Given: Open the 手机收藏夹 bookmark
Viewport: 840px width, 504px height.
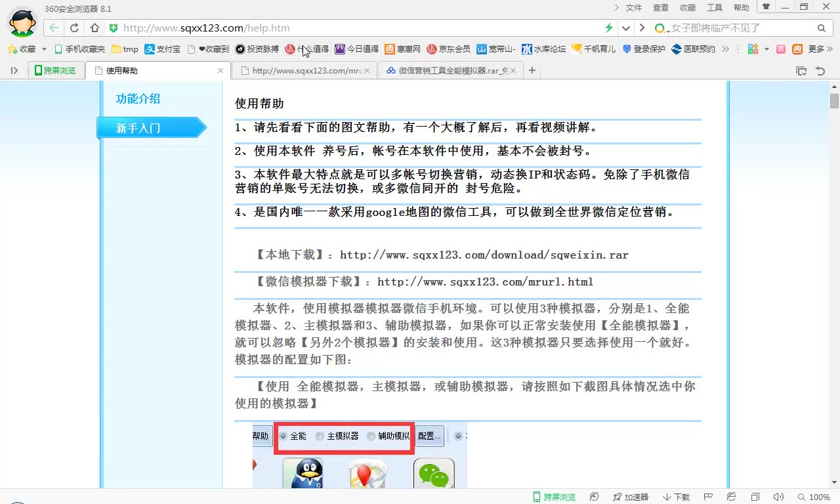Looking at the screenshot, I should click(79, 49).
